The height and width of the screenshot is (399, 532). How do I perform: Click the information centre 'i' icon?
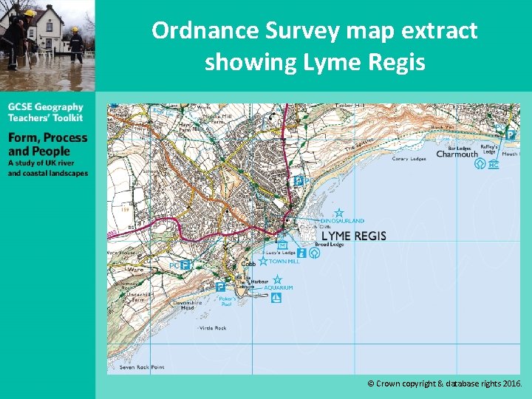(301, 253)
